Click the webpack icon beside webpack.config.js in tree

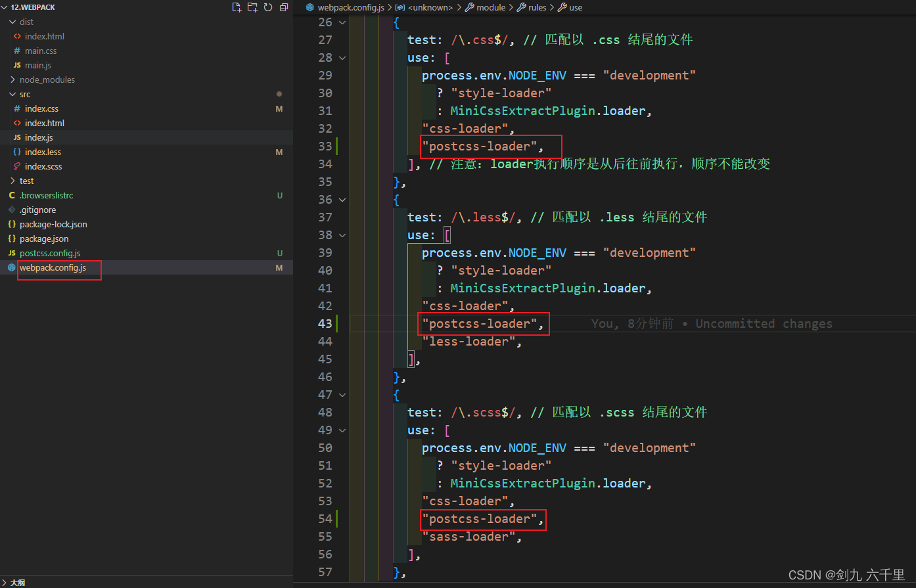click(x=12, y=267)
